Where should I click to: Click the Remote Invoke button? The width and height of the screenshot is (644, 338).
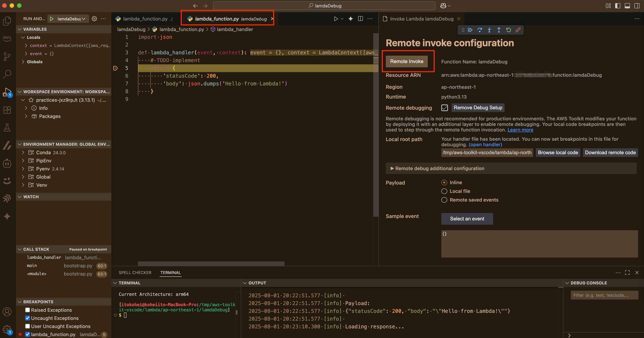407,62
